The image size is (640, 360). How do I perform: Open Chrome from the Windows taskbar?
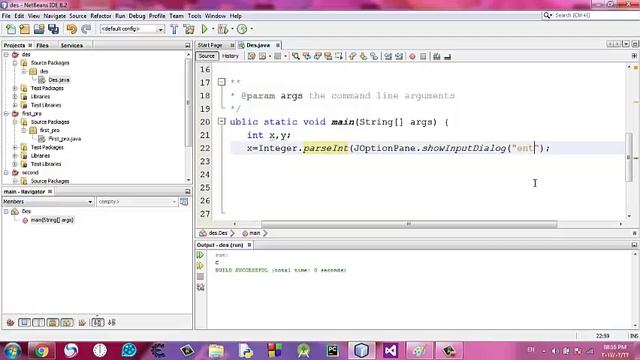click(41, 351)
